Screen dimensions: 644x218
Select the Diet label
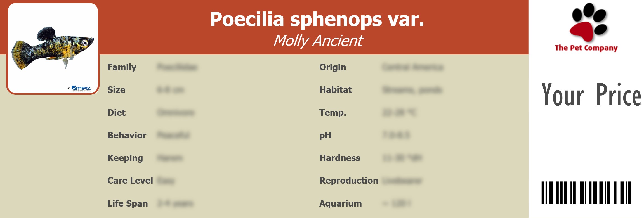coord(117,113)
